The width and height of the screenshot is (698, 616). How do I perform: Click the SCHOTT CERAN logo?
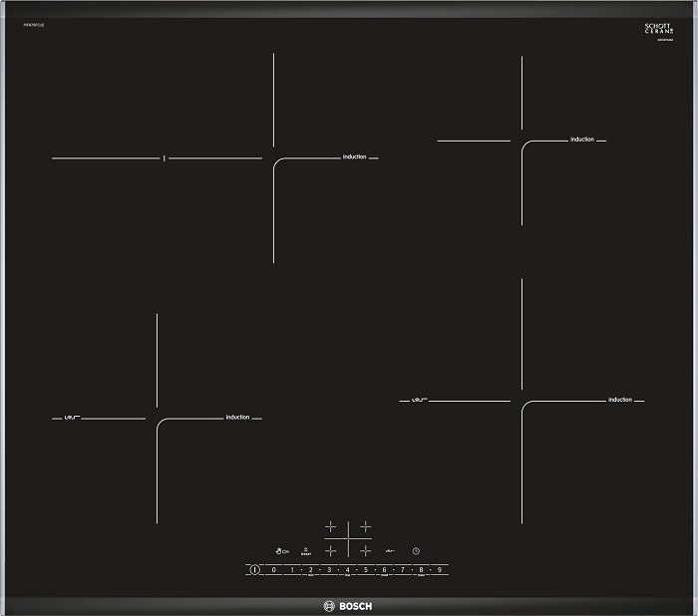coord(659,29)
